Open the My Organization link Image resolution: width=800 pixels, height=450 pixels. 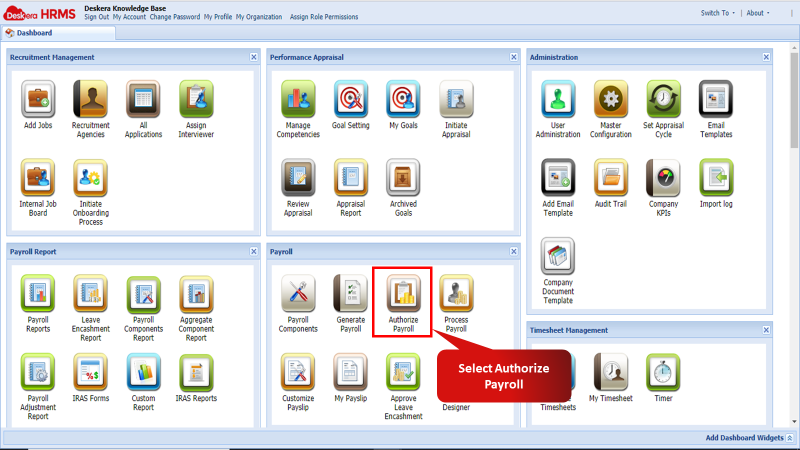pyautogui.click(x=259, y=17)
